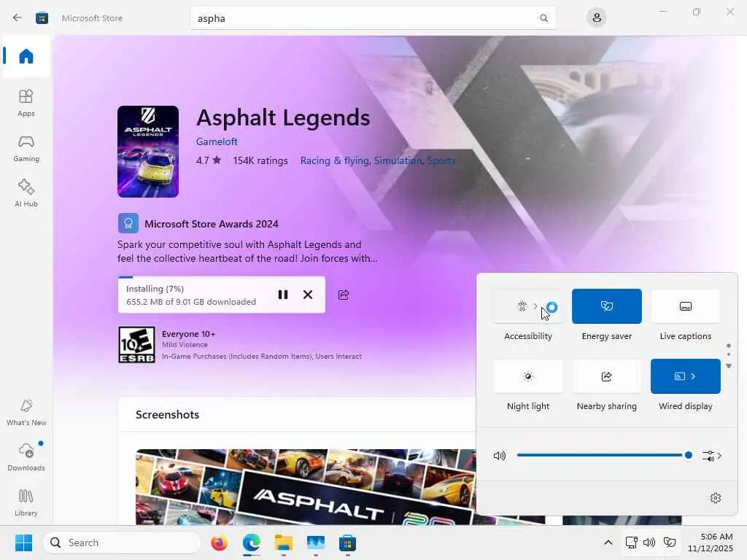Click the network tray icon

tap(631, 542)
